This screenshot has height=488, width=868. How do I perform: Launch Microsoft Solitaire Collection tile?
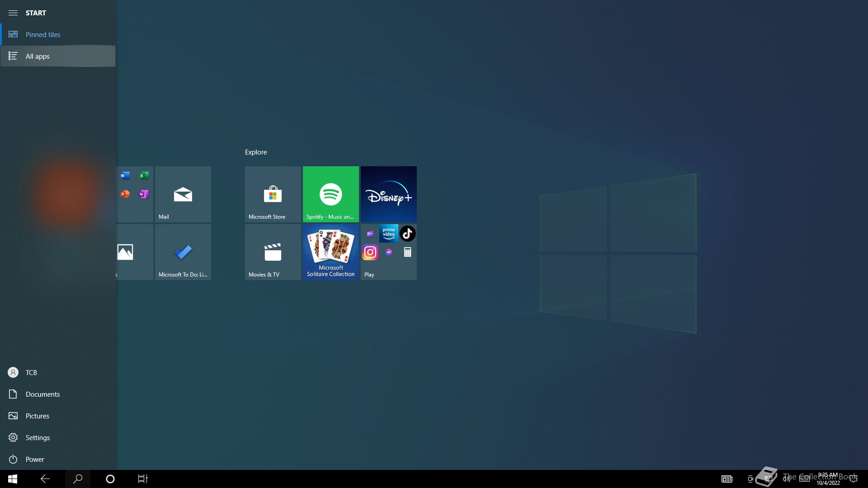point(331,252)
